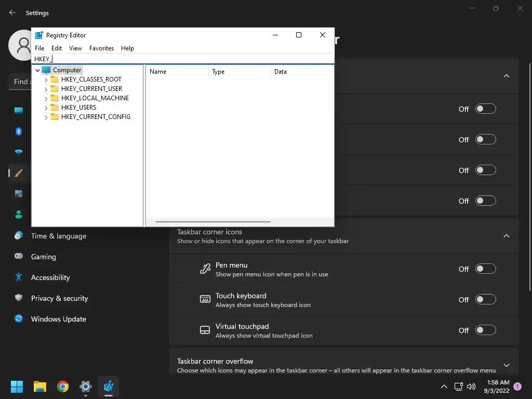Expand HKEY_CURRENT_USER tree node
The image size is (532, 399).
click(46, 89)
